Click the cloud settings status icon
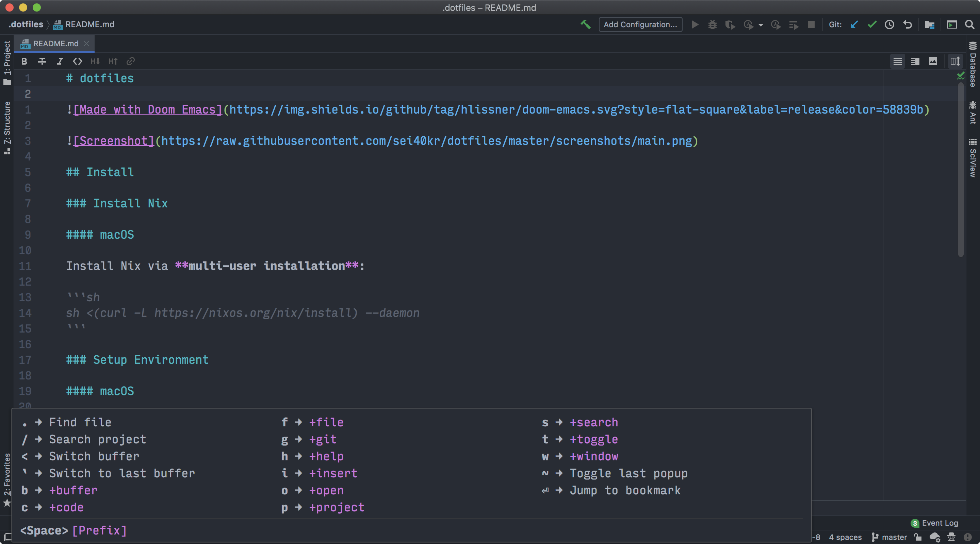The width and height of the screenshot is (980, 544). [x=935, y=537]
